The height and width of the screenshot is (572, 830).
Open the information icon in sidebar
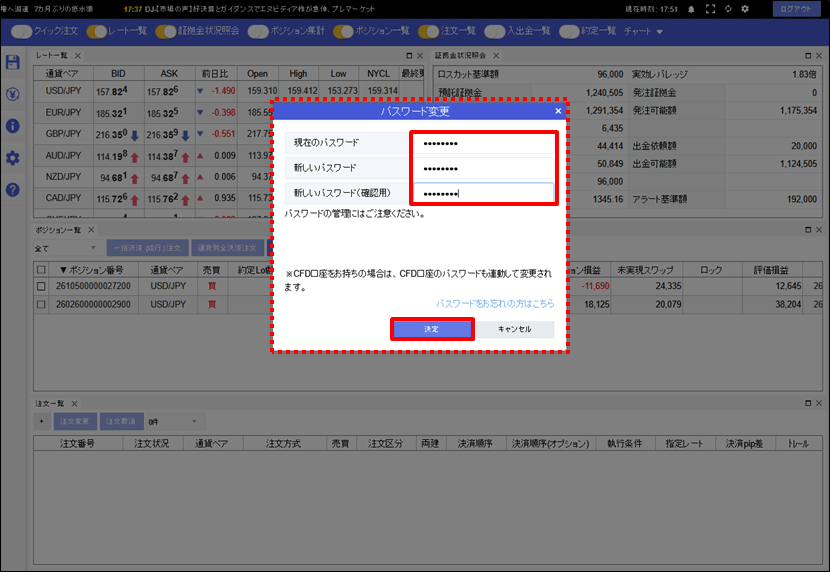click(13, 126)
